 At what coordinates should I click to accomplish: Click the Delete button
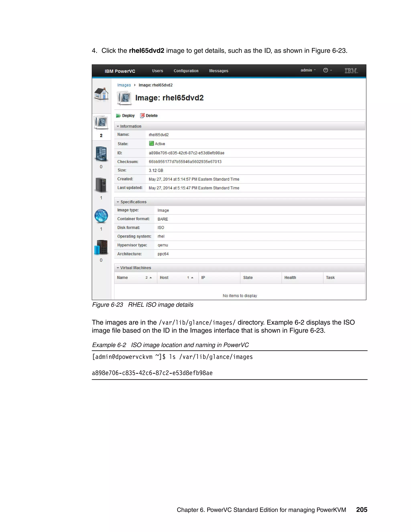(x=149, y=116)
